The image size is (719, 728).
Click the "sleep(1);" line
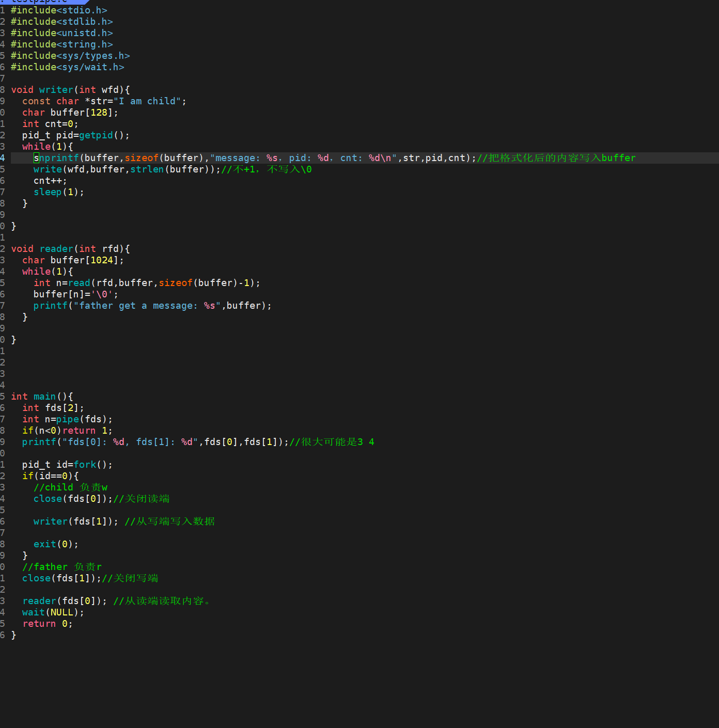(59, 192)
